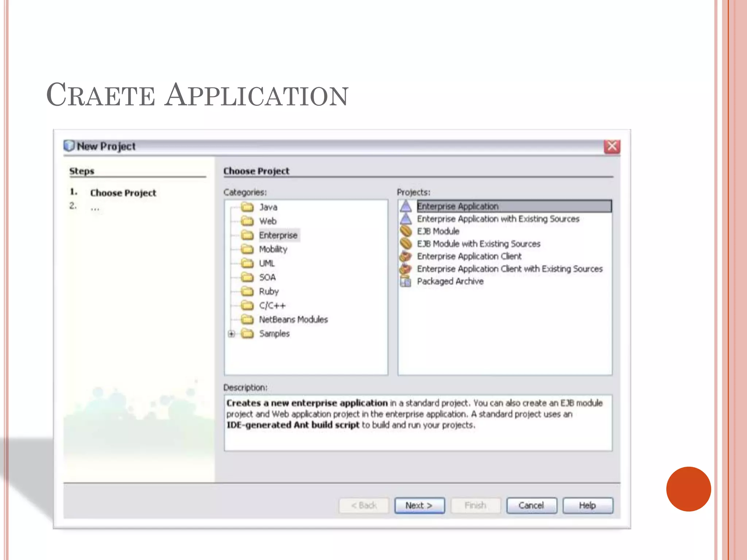This screenshot has height=560, width=747.
Task: Close the New Project dialog
Action: 612,147
